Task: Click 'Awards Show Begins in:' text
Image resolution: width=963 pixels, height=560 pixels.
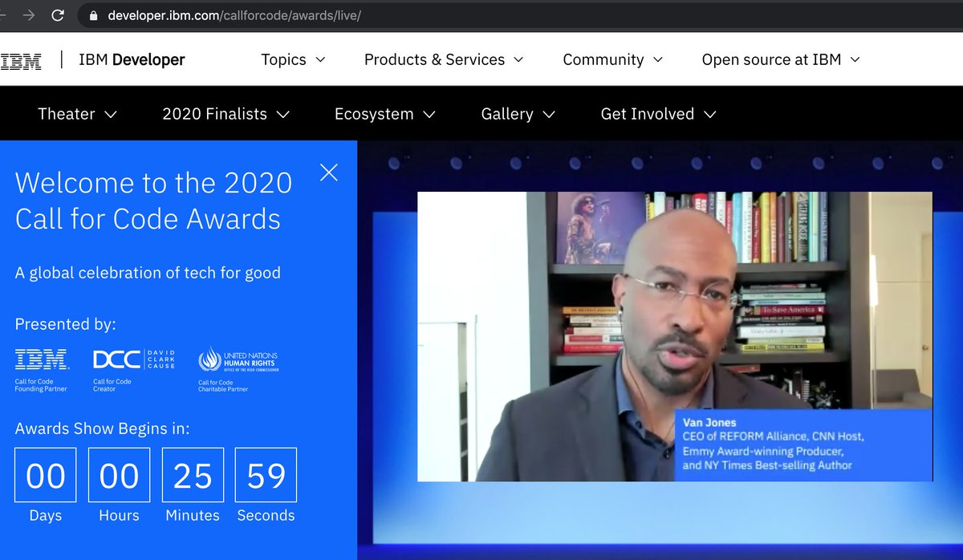Action: 103,428
